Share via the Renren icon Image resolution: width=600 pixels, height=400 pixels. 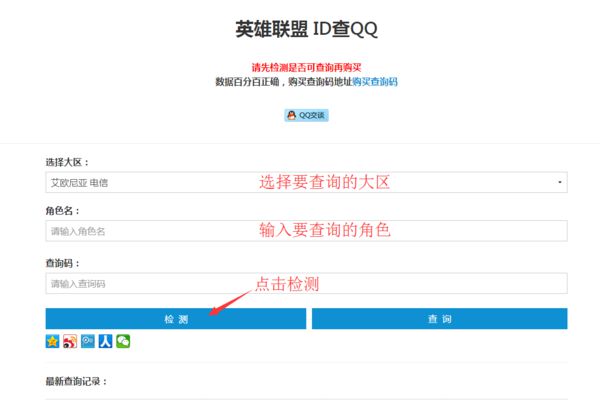(x=105, y=341)
